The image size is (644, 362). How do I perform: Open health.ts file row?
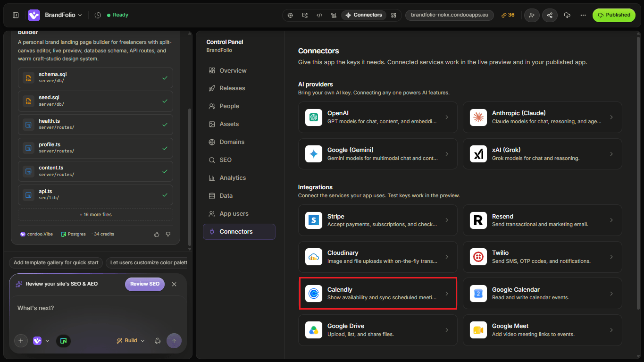95,125
